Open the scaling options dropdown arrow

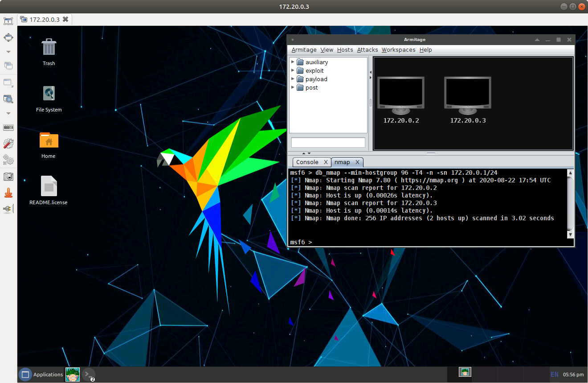pyautogui.click(x=8, y=113)
